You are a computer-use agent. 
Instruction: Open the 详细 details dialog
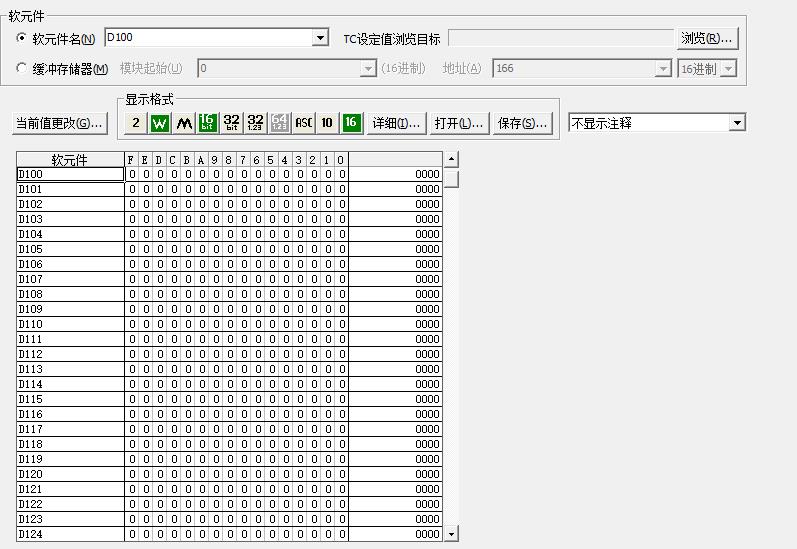pyautogui.click(x=396, y=124)
